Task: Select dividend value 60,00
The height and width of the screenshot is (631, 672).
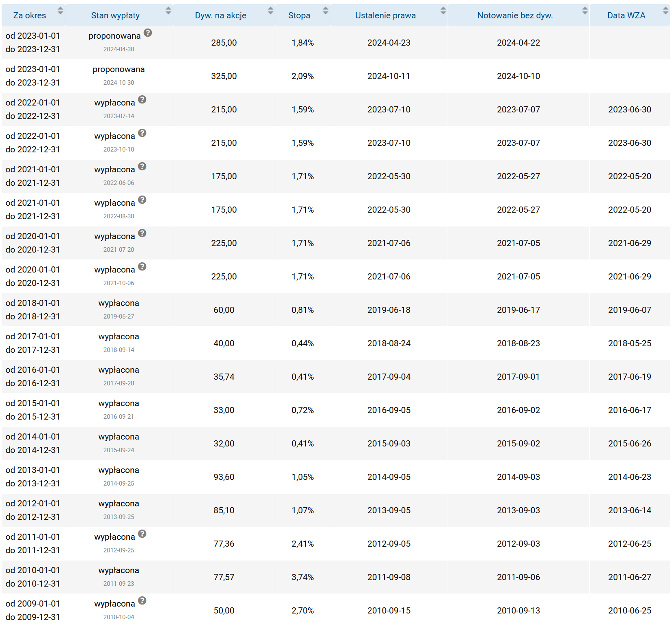Action: point(224,310)
